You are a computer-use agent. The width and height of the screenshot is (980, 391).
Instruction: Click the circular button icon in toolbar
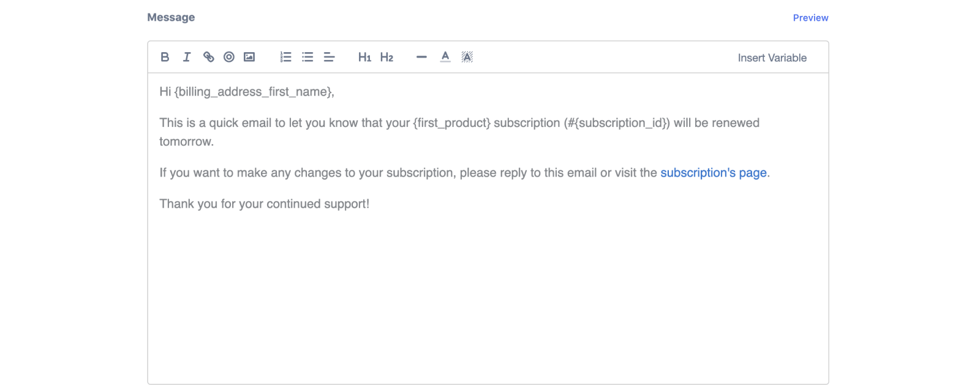pos(229,57)
